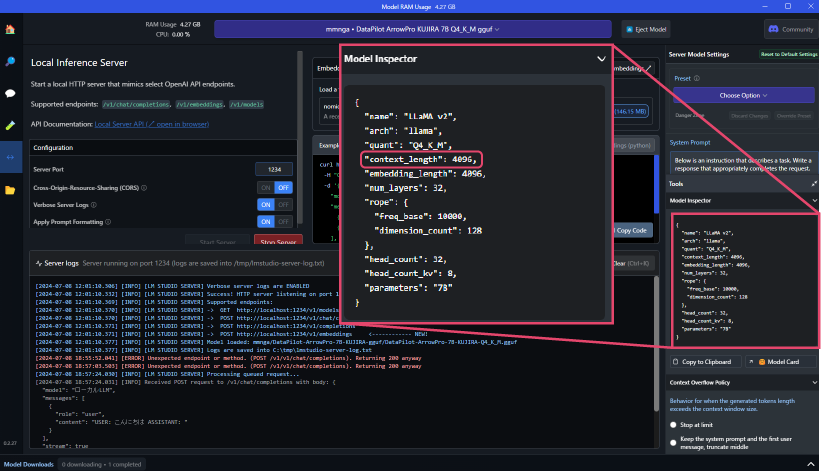Toggle Verbose Server Logs switch
821x471 pixels.
[x=274, y=204]
